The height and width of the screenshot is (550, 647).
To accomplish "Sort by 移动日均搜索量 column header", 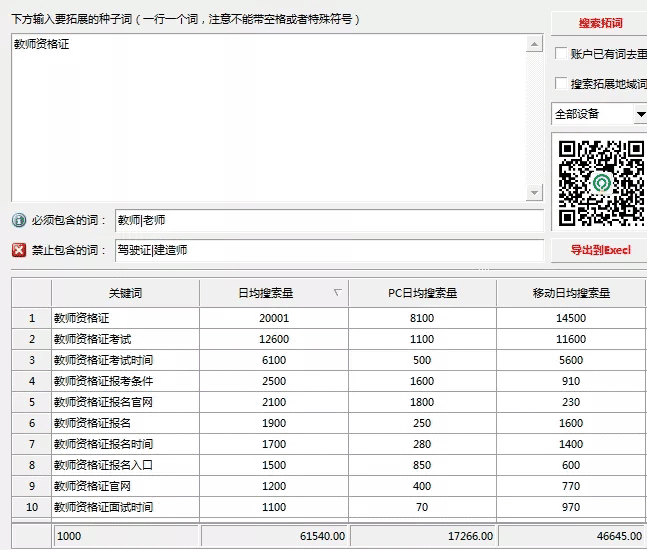I will pyautogui.click(x=571, y=293).
